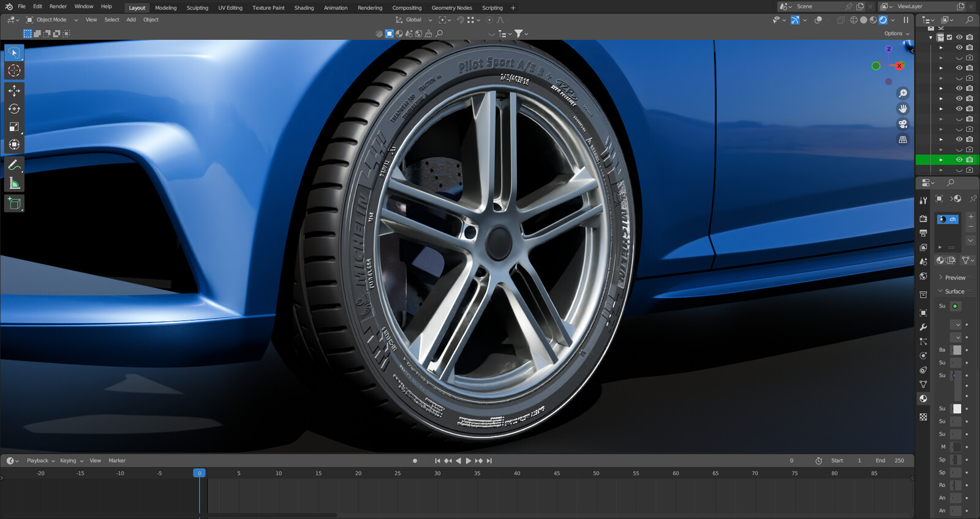The height and width of the screenshot is (519, 980).
Task: Jump to the start frame
Action: [437, 461]
